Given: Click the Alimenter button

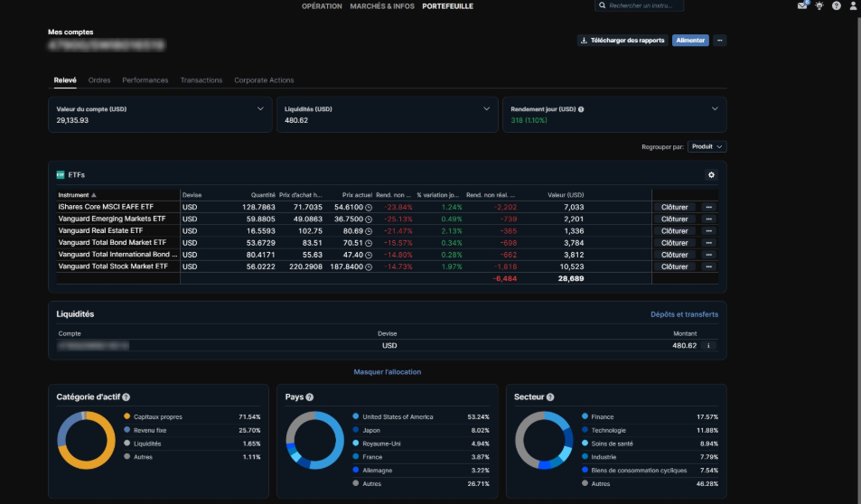Looking at the screenshot, I should pos(690,41).
